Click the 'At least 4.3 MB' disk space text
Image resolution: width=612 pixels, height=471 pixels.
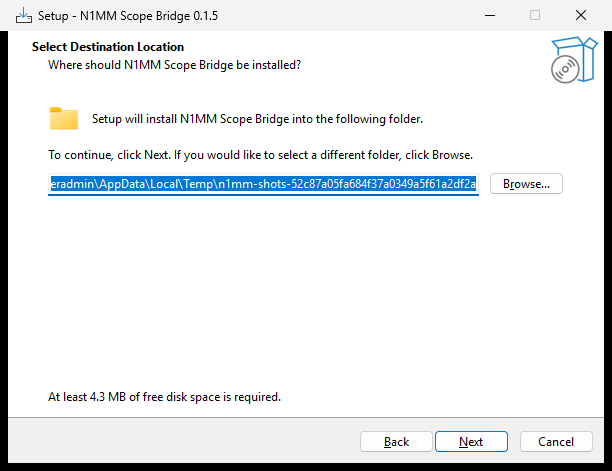164,397
